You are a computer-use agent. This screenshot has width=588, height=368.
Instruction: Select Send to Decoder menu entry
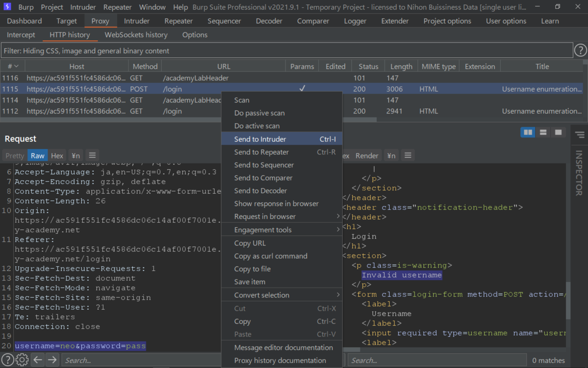pos(282,190)
